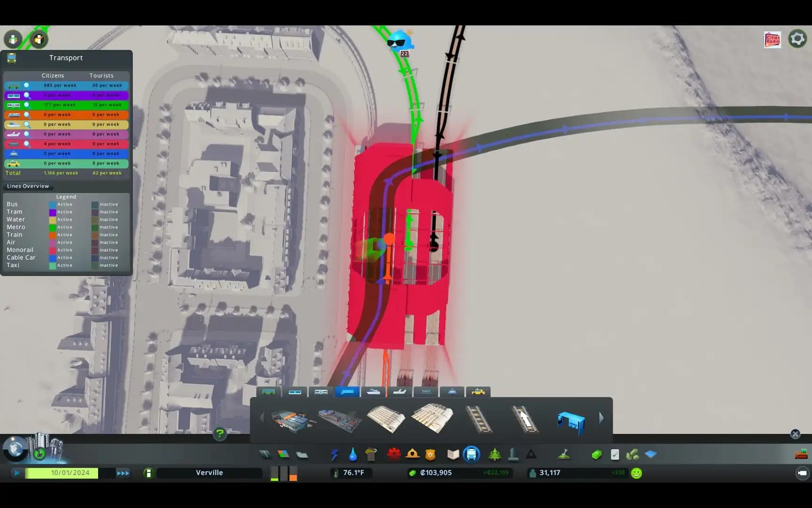
Task: Toggle the Bus active color in the legend
Action: coord(53,204)
